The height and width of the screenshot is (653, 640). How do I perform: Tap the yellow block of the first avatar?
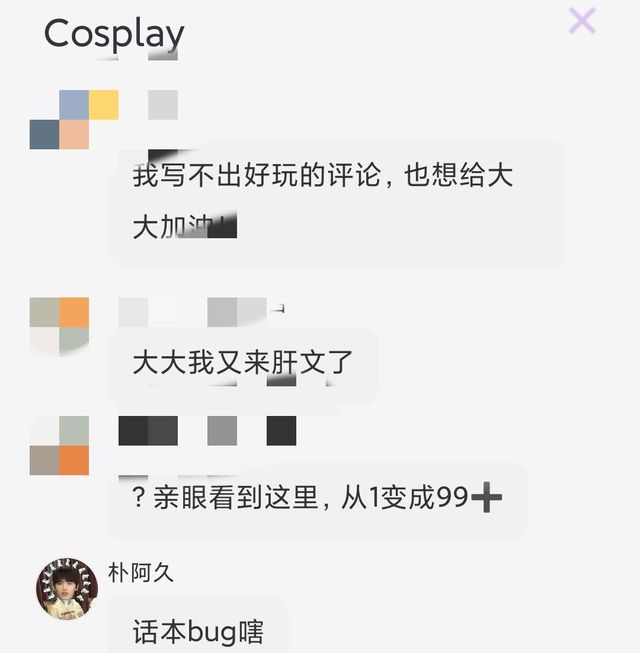(104, 105)
